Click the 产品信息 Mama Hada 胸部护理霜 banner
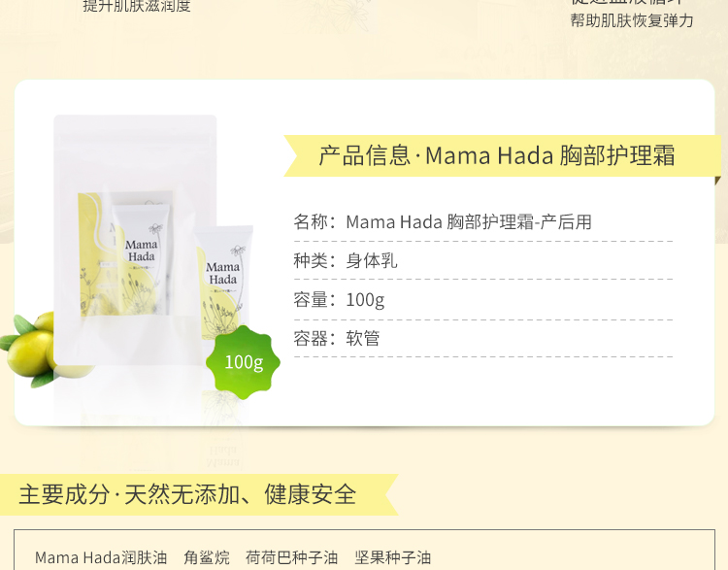 pyautogui.click(x=503, y=155)
